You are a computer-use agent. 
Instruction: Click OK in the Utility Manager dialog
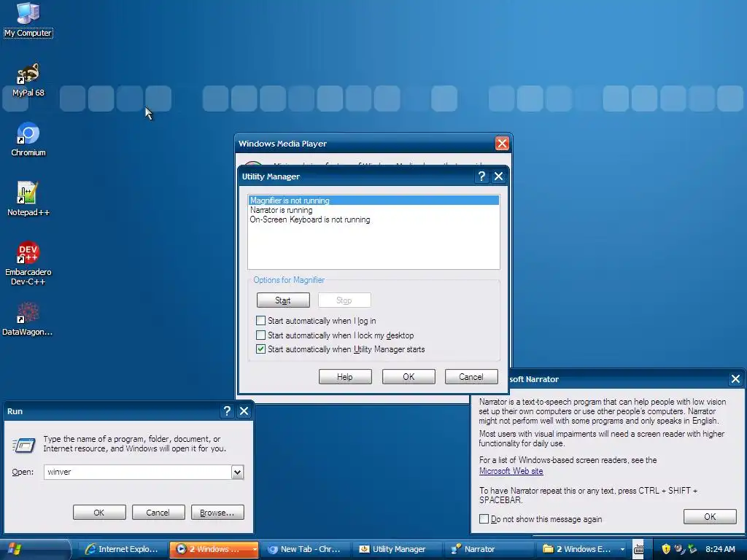(x=409, y=377)
